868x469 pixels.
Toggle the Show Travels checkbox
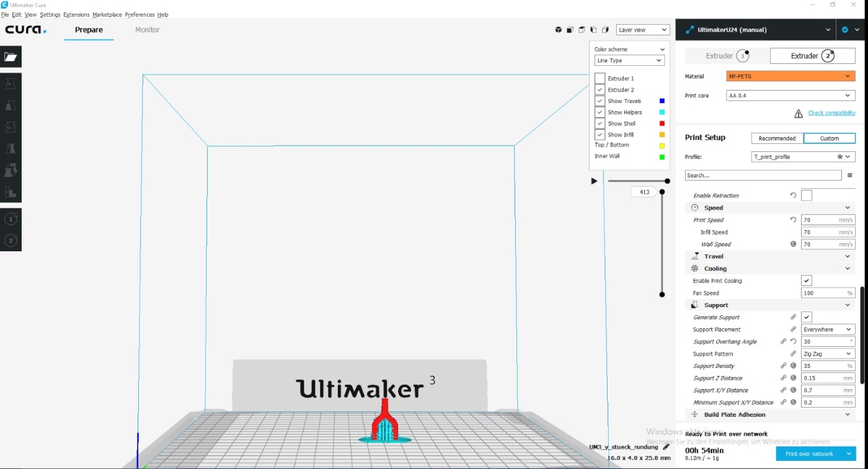pos(600,101)
